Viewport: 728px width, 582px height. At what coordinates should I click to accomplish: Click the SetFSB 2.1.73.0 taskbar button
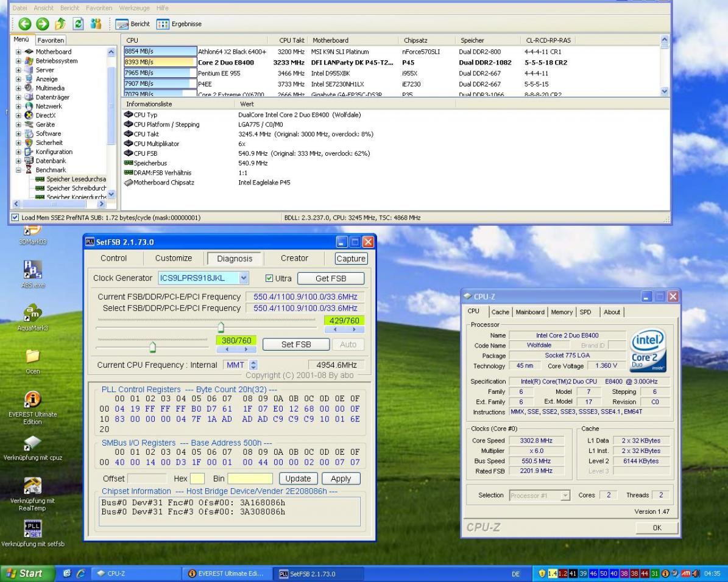[318, 573]
